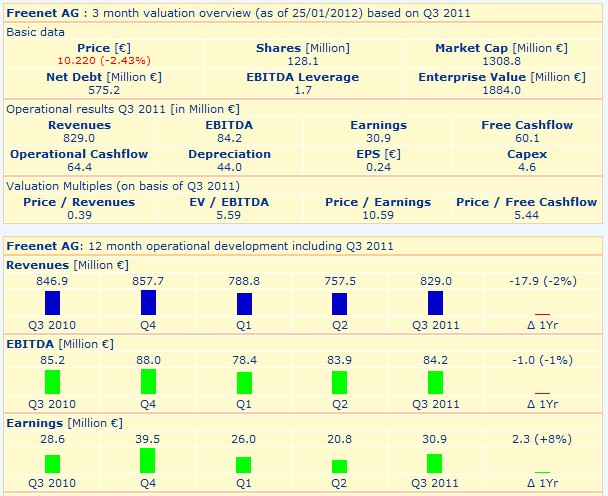Image resolution: width=608 pixels, height=496 pixels.
Task: Select the Market Cap value 1308.8
Action: point(501,61)
